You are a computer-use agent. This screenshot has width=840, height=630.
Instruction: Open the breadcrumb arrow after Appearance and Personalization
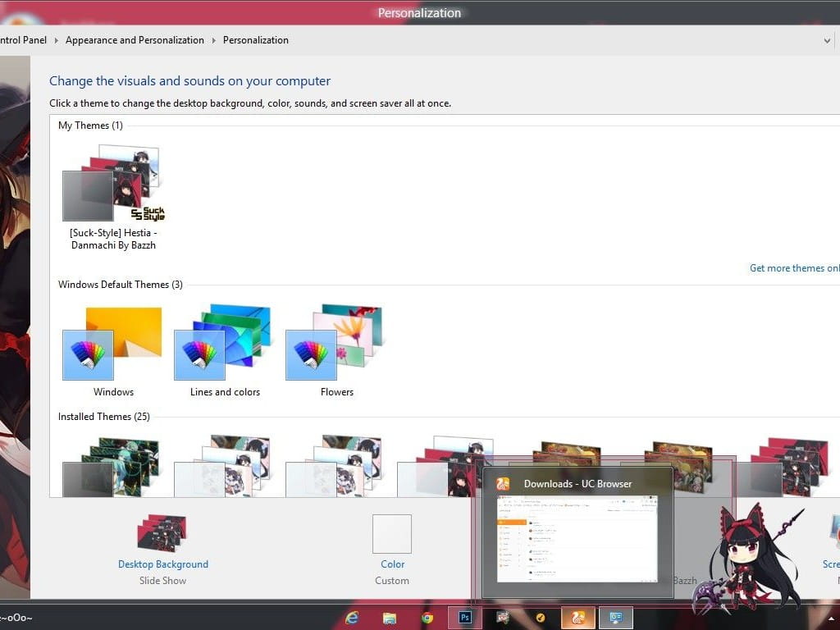(214, 40)
